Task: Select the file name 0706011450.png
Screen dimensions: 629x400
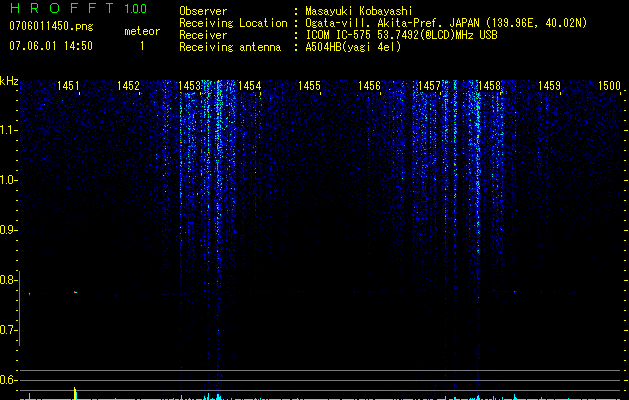Action: pyautogui.click(x=51, y=27)
